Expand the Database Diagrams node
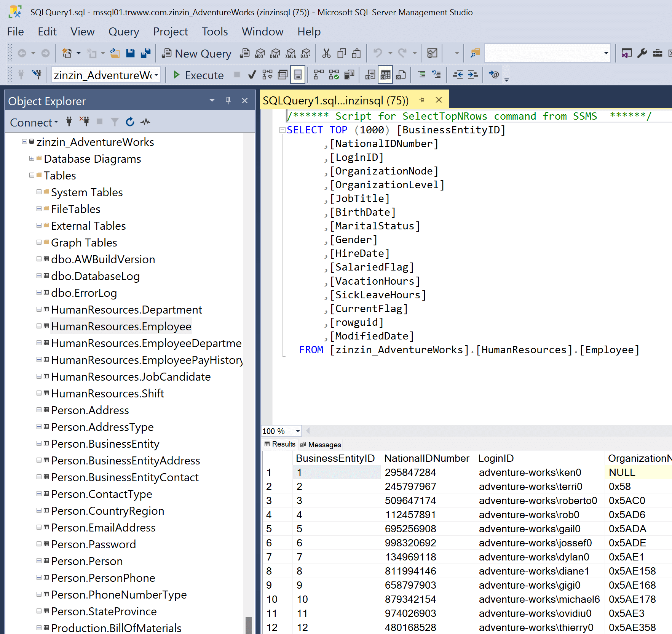This screenshot has width=672, height=634. [x=32, y=158]
